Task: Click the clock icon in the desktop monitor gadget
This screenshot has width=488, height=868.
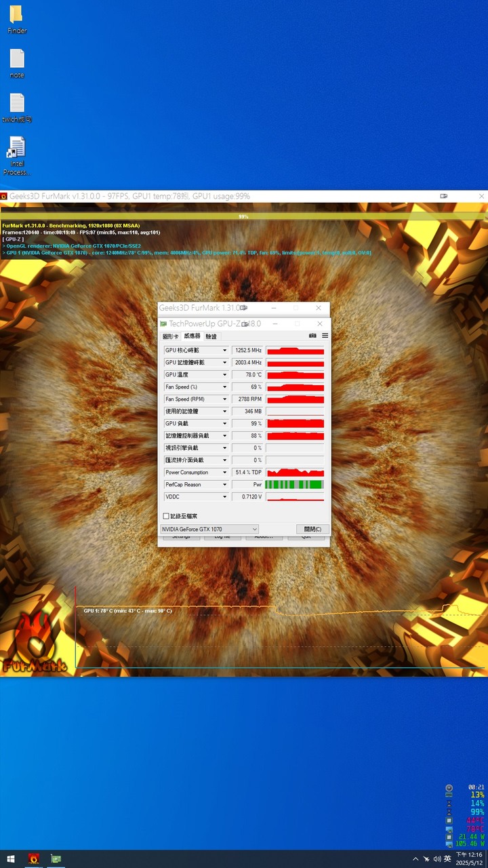Action: point(449,787)
